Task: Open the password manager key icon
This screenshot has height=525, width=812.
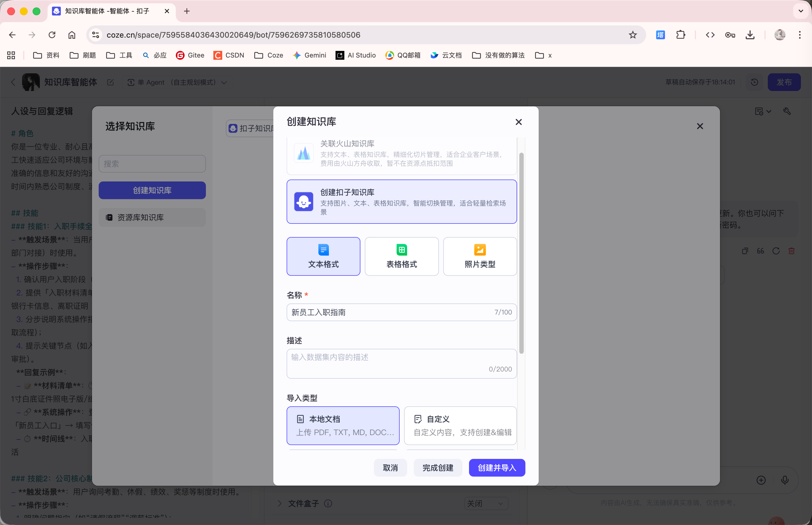Action: click(730, 35)
